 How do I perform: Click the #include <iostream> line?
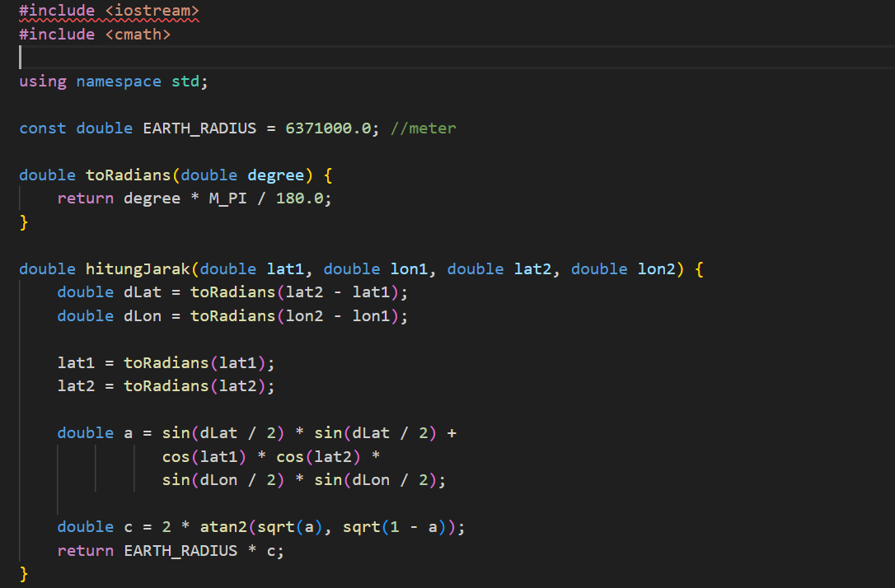click(109, 11)
